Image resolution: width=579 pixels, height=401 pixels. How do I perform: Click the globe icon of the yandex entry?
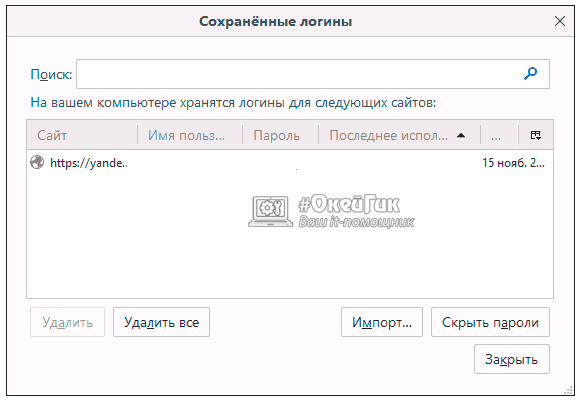point(37,162)
